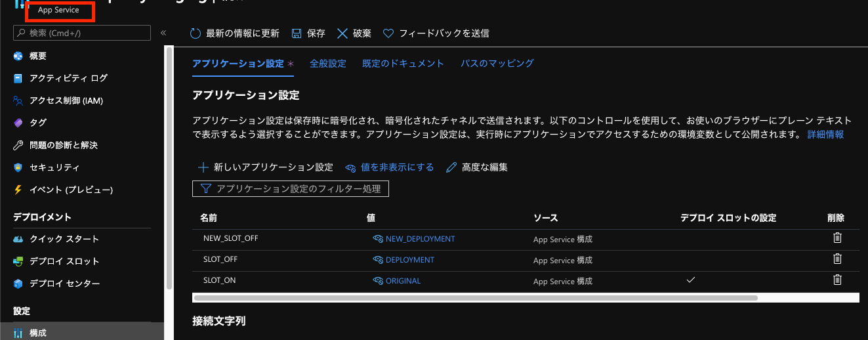Viewport: 868px width, 340px height.
Task: Collapse the sidebar with the double chevron
Action: (x=163, y=33)
